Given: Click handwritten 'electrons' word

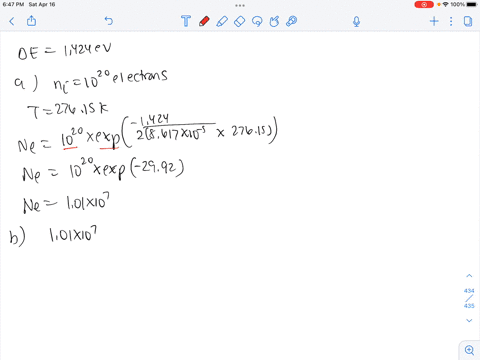Looking at the screenshot, I should [140, 77].
